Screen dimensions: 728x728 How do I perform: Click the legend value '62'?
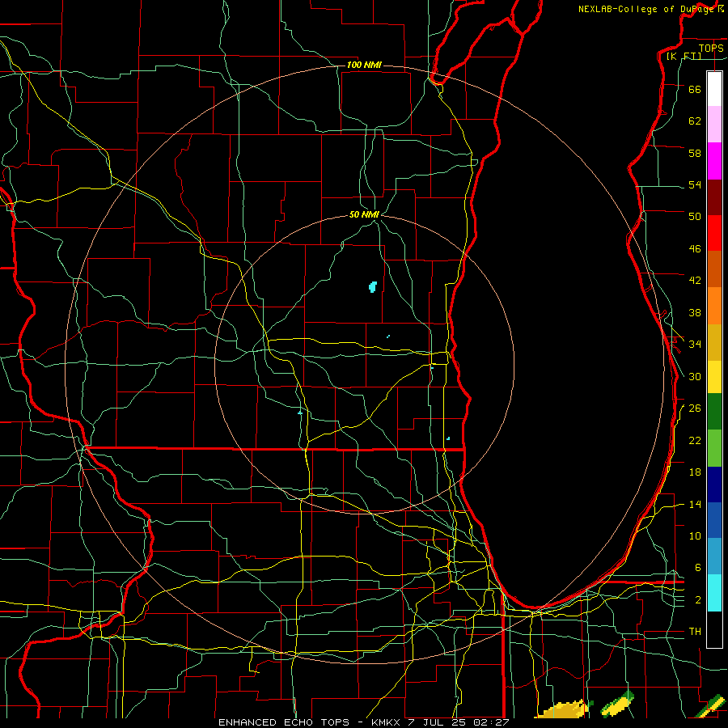pos(695,121)
